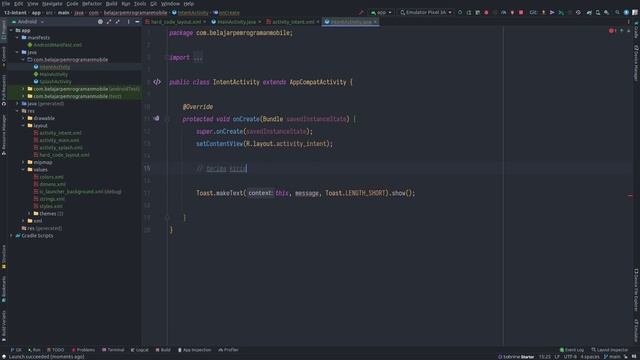Expand the folded import statement
This screenshot has width=640, height=360.
(198, 58)
